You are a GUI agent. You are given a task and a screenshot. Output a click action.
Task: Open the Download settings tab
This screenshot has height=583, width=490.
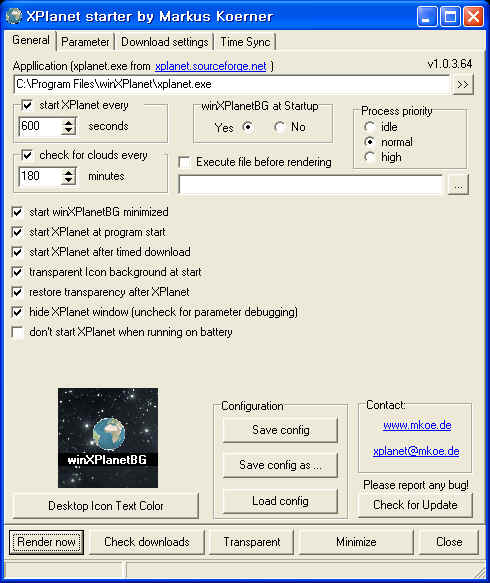click(x=164, y=42)
